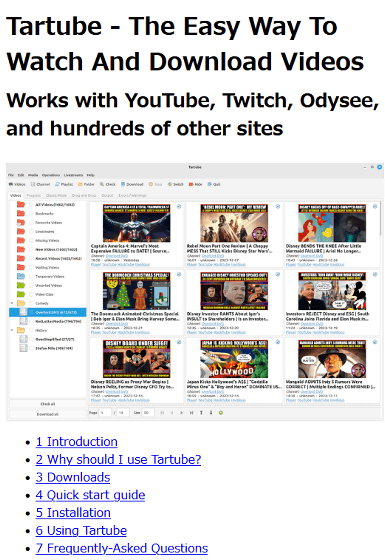Click the Folder toolbar button
This screenshot has height=560, width=385.
pyautogui.click(x=86, y=184)
